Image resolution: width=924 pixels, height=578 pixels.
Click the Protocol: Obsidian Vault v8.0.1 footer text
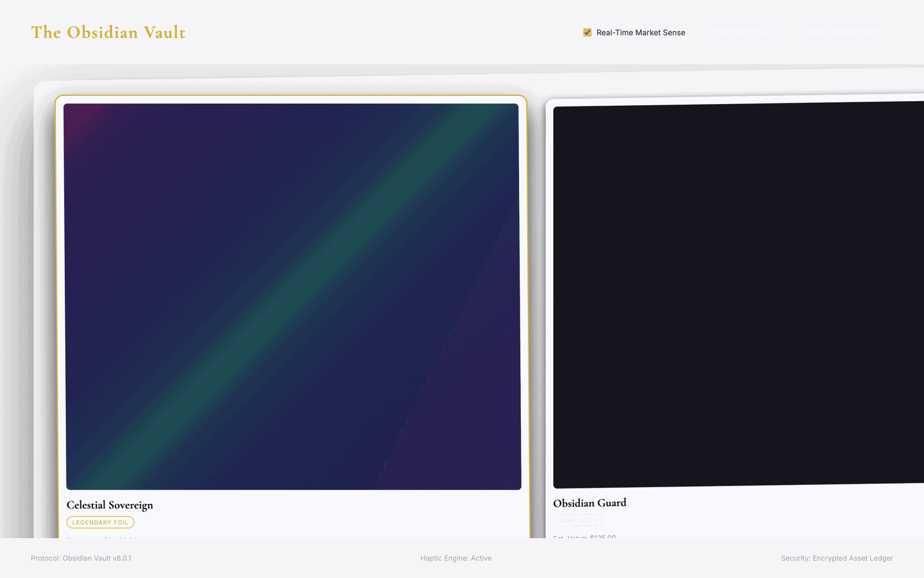point(81,558)
